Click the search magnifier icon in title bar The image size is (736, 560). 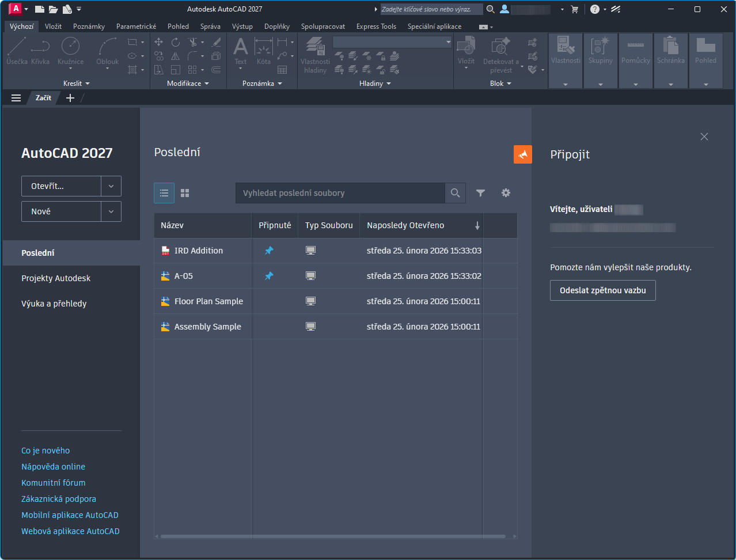click(x=491, y=9)
